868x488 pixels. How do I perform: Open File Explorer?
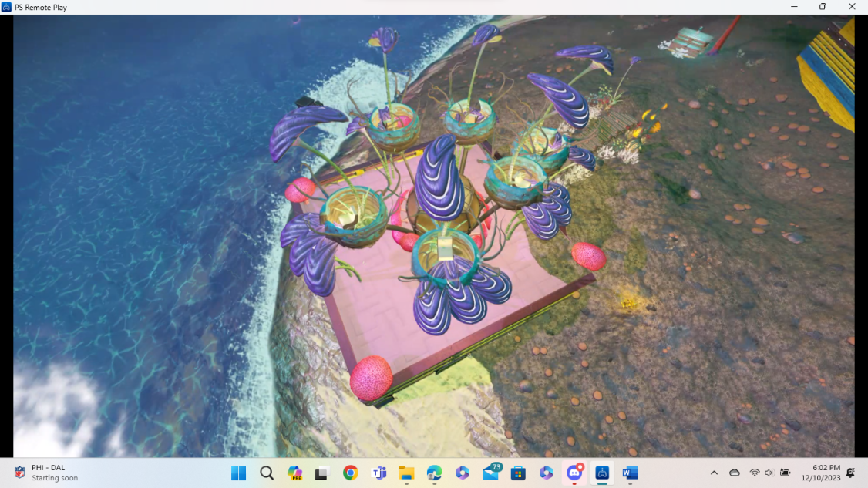pos(405,473)
